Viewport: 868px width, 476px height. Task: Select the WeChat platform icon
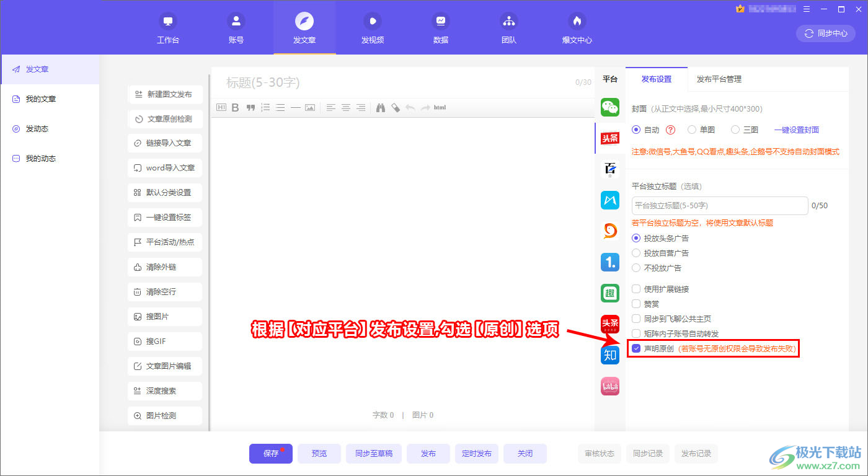tap(610, 107)
